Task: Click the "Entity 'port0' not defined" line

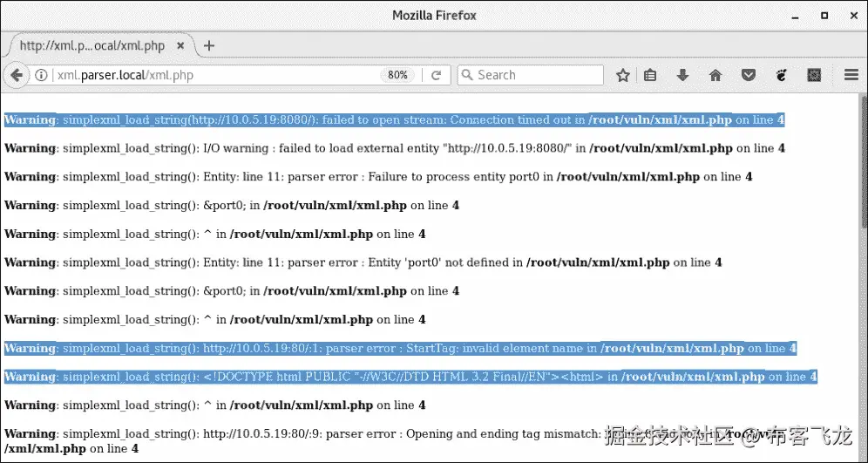Action: (363, 262)
